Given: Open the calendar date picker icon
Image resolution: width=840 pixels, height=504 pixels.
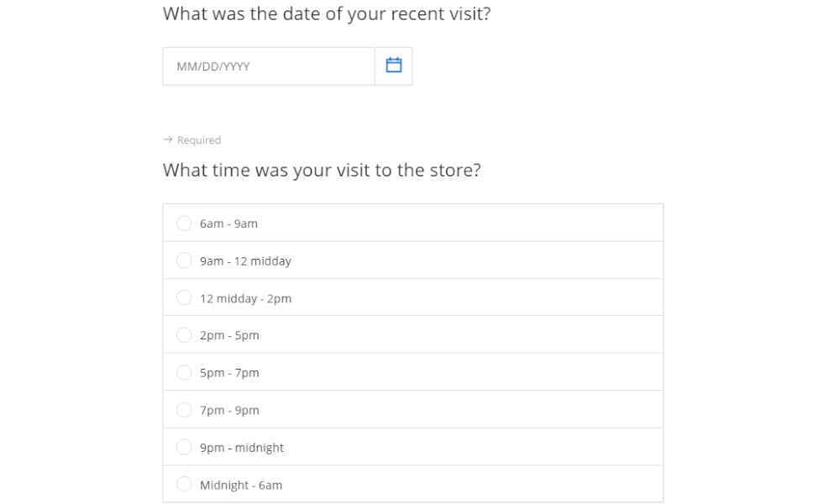Looking at the screenshot, I should pos(394,66).
